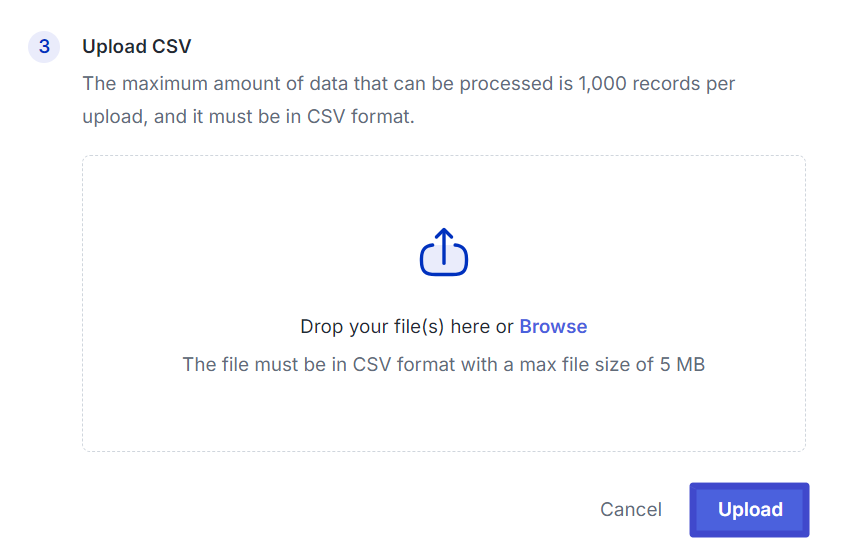863x555 pixels.
Task: Click empty space below the file size hint
Action: click(443, 415)
